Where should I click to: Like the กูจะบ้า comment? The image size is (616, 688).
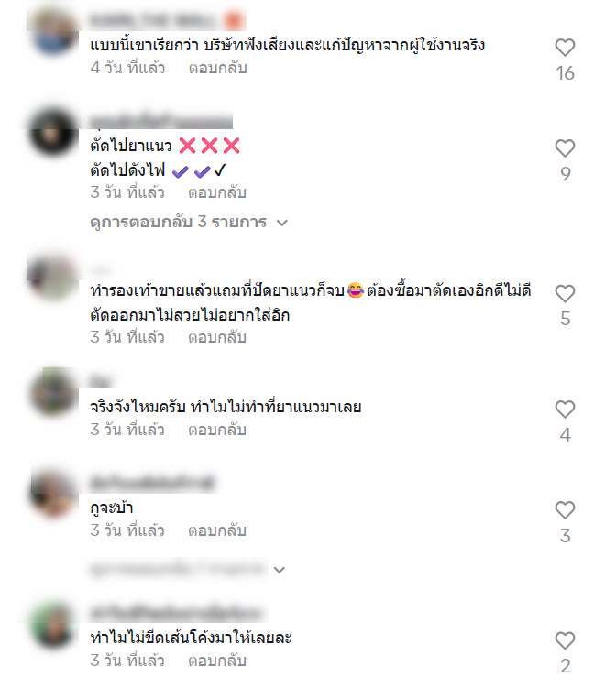point(565,510)
